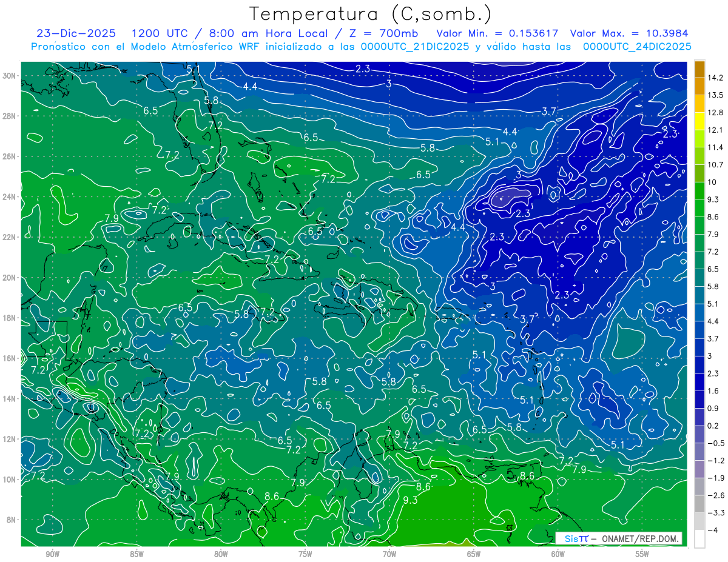This screenshot has height=562, width=728.
Task: Click the 'Temperatura (C,somb.)' title
Action: (371, 13)
